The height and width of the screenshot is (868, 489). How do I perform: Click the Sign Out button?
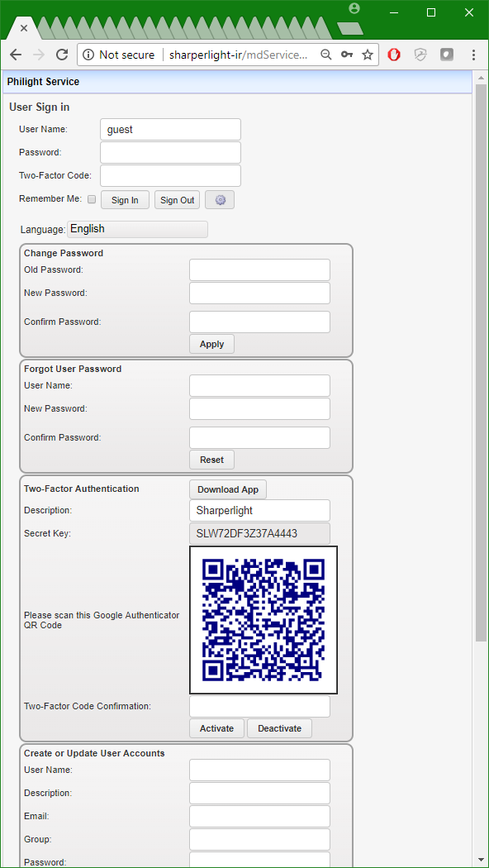coord(177,200)
